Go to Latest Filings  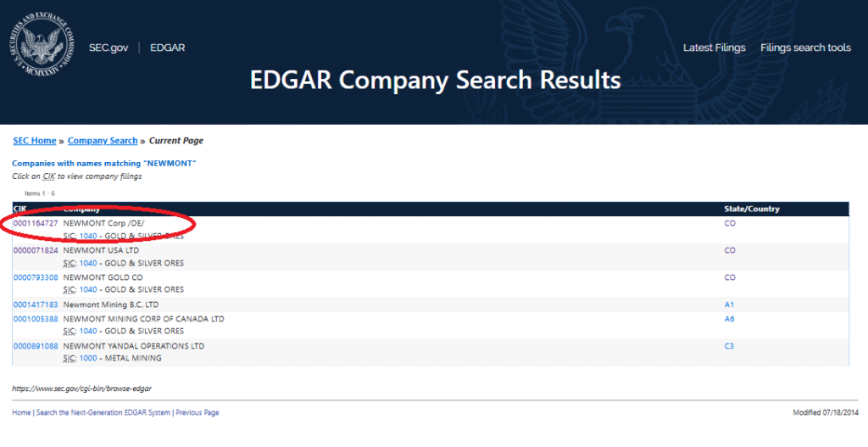714,47
